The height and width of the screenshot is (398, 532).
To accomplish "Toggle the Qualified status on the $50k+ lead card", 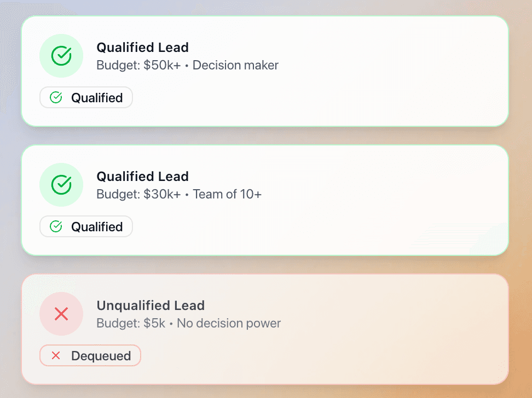I will (x=85, y=97).
